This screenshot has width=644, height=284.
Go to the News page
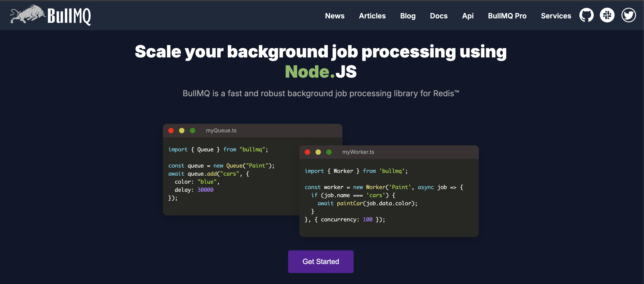[x=335, y=16]
